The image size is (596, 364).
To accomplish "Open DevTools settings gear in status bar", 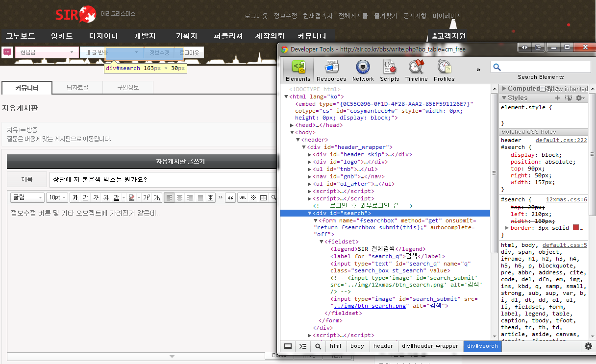I will point(588,346).
